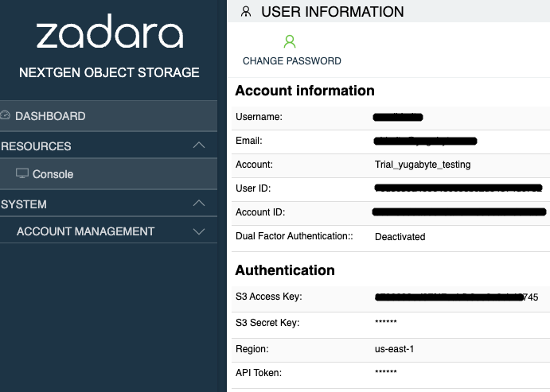Click the API Token label
550x392 pixels.
pyautogui.click(x=259, y=373)
